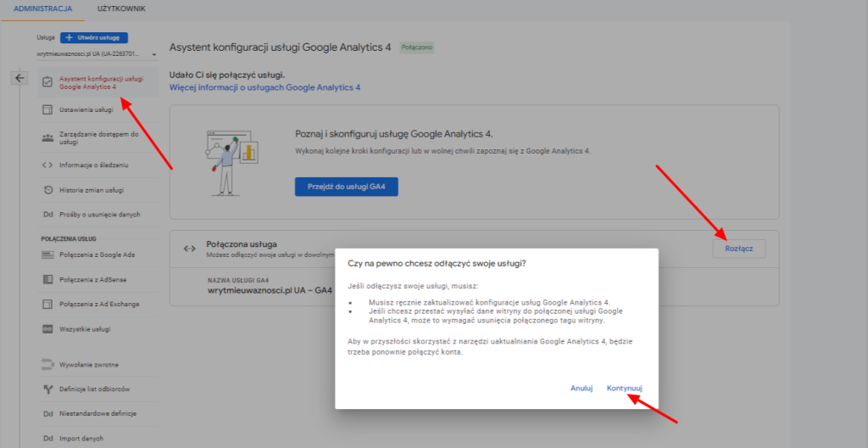The height and width of the screenshot is (448, 868).
Task: Click Poznaj i skonfiguruj usługę Google Analytics 4 heading
Action: pyautogui.click(x=394, y=134)
